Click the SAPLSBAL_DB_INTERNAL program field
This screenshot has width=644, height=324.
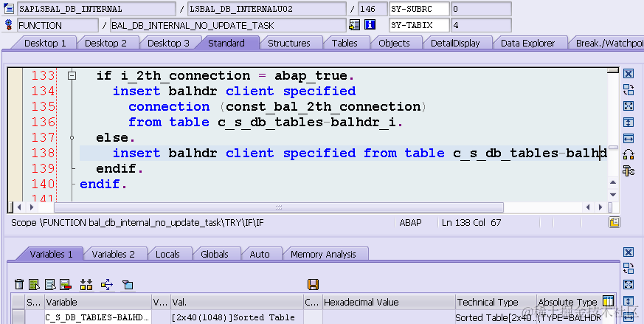97,9
